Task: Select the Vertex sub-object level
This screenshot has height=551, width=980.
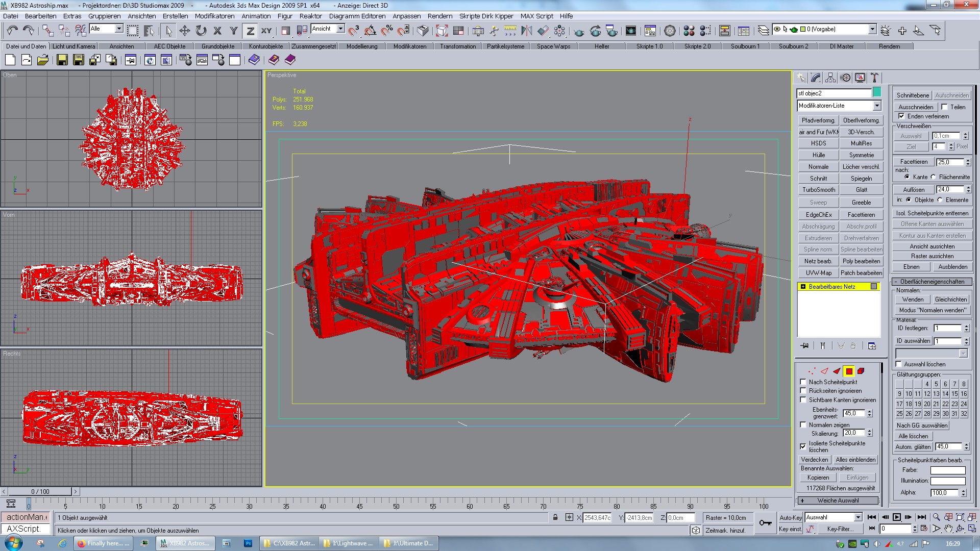Action: (812, 371)
